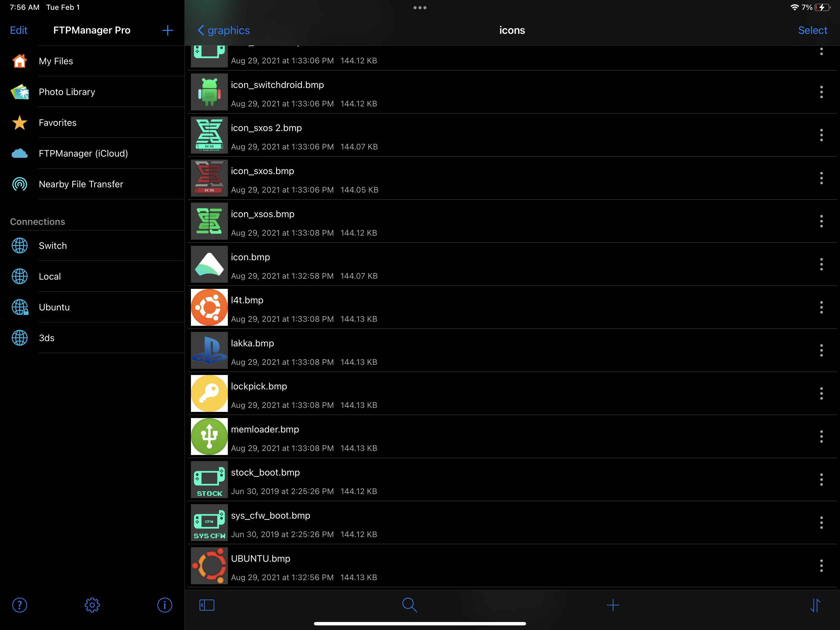
Task: Open more options for icon_sxos.bmp
Action: [x=821, y=178]
